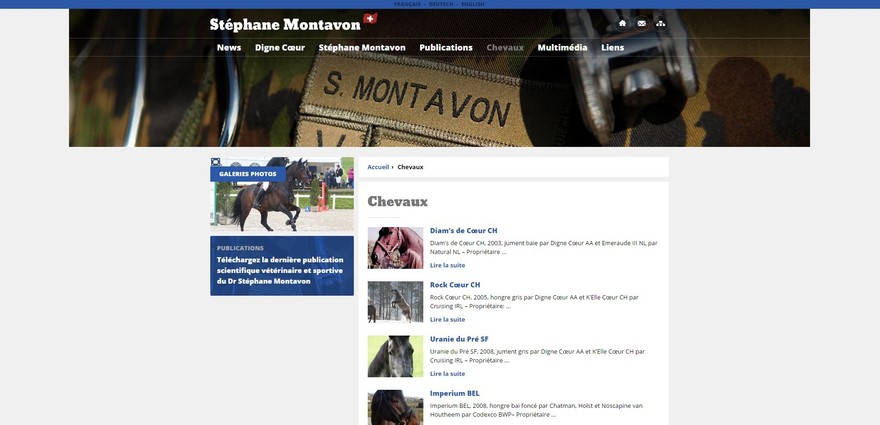880x425 pixels.
Task: Open the Accueil breadcrumb link
Action: pyautogui.click(x=378, y=167)
